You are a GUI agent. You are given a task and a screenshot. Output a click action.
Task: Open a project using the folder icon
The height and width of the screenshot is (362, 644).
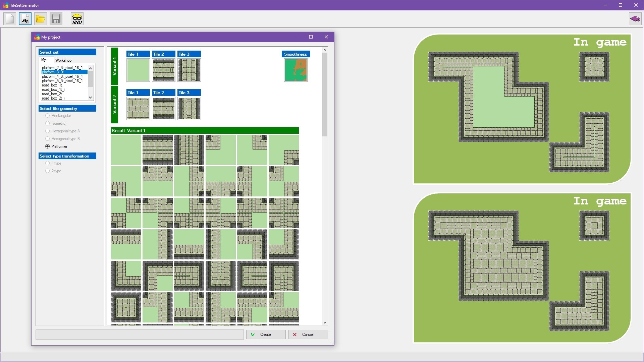pos(40,19)
